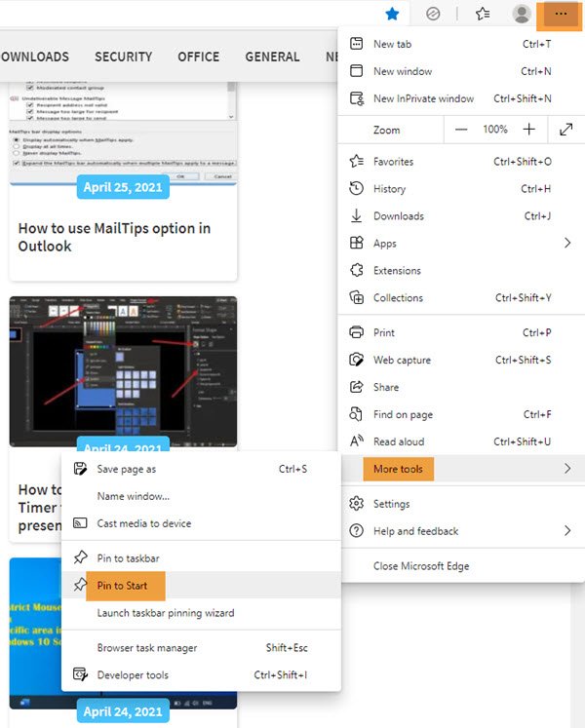Screen dimensions: 585x728
Task: Click the History clock icon
Action: (x=357, y=188)
